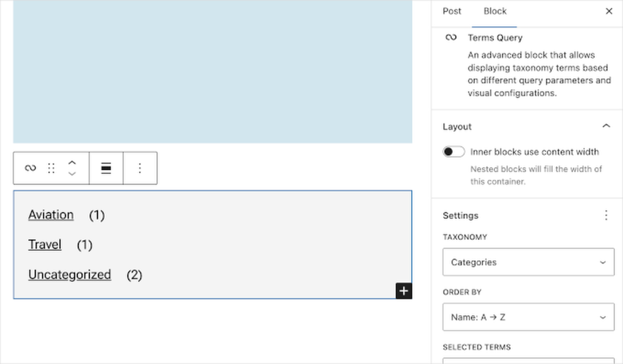
Task: Open the Taxonomy dropdown showing Categories
Action: point(528,262)
